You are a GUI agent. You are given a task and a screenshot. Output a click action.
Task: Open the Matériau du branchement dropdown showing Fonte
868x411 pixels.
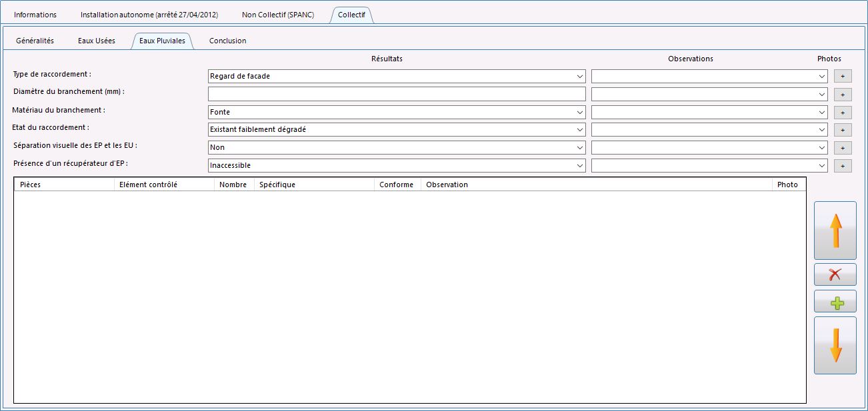(397, 112)
